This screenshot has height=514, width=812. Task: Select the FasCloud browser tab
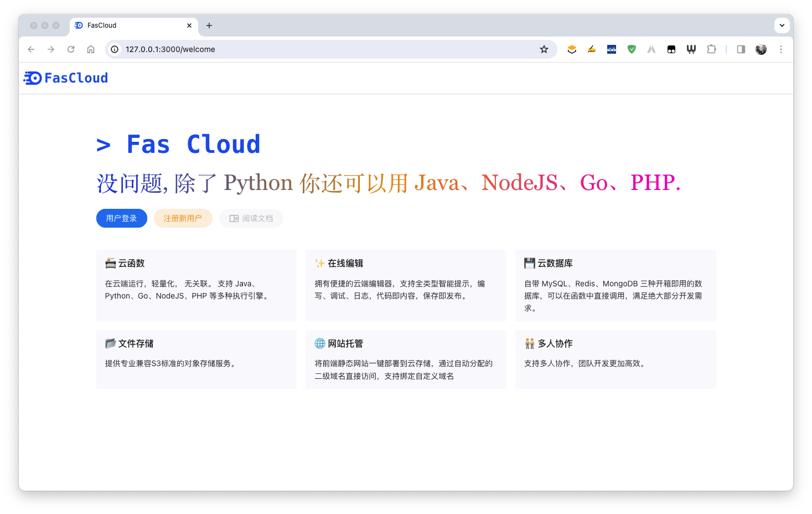pos(133,25)
